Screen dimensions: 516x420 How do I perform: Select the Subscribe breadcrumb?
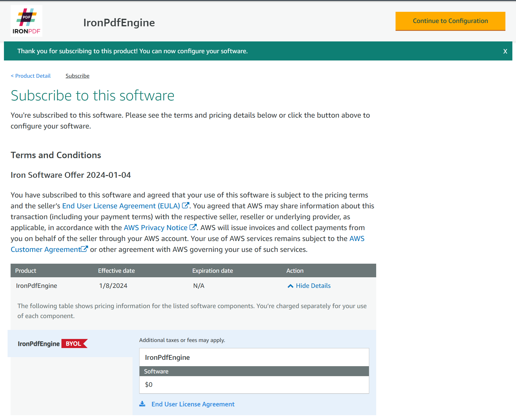(77, 76)
